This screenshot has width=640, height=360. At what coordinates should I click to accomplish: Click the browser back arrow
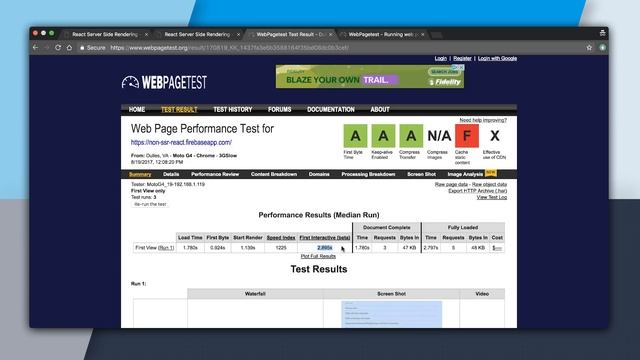pyautogui.click(x=36, y=48)
